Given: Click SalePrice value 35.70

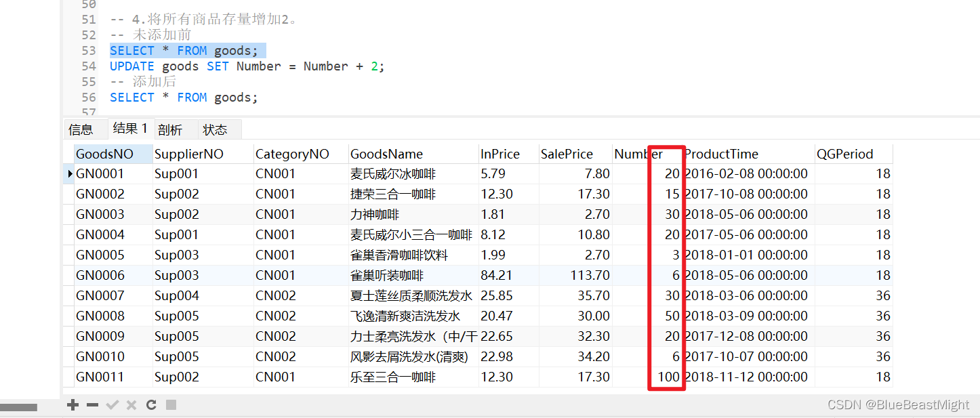Looking at the screenshot, I should 593,295.
